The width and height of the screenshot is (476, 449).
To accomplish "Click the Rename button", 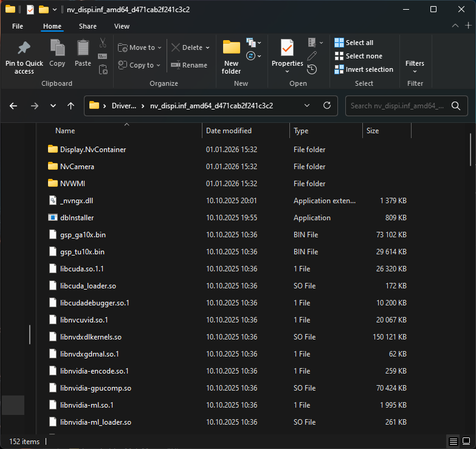I will (189, 65).
